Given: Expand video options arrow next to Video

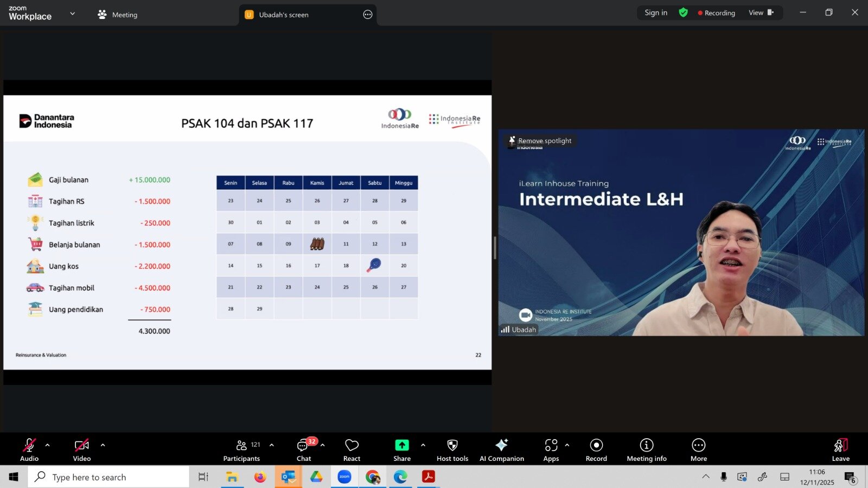Looking at the screenshot, I should [103, 445].
